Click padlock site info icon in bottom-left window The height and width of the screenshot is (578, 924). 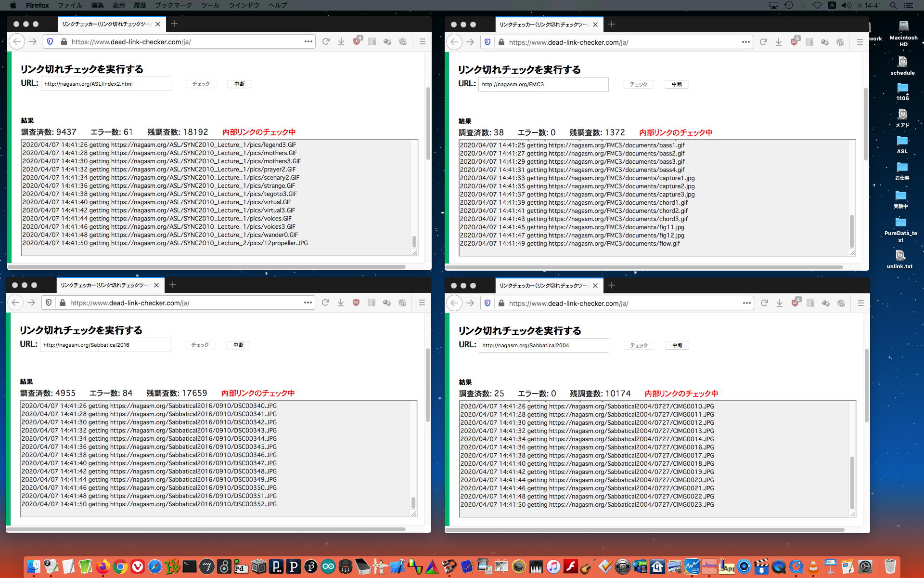click(x=63, y=303)
